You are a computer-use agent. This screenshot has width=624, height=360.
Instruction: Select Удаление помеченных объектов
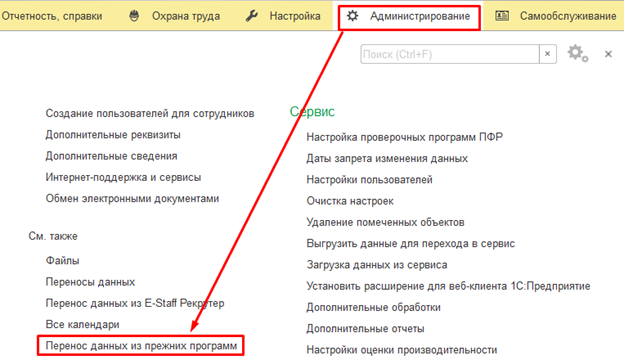pyautogui.click(x=385, y=222)
